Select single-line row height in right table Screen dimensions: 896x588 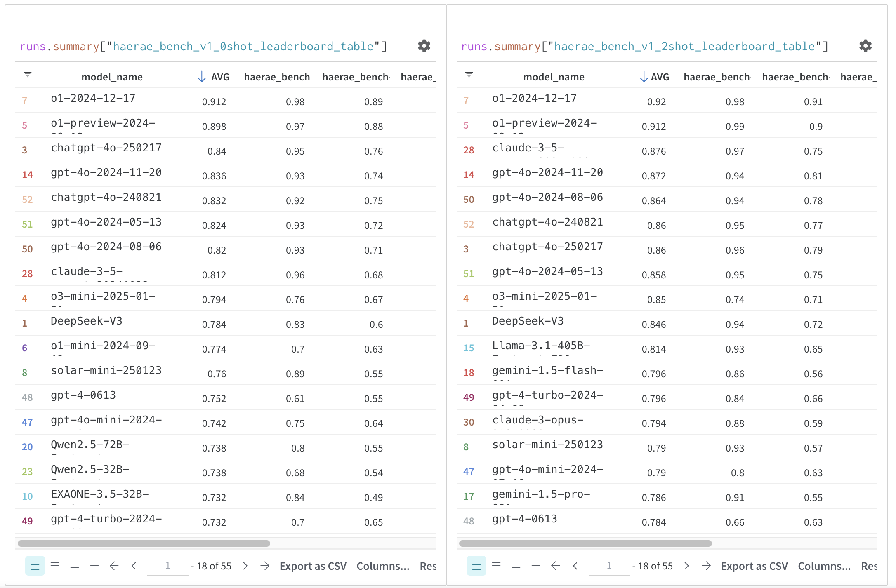click(536, 566)
